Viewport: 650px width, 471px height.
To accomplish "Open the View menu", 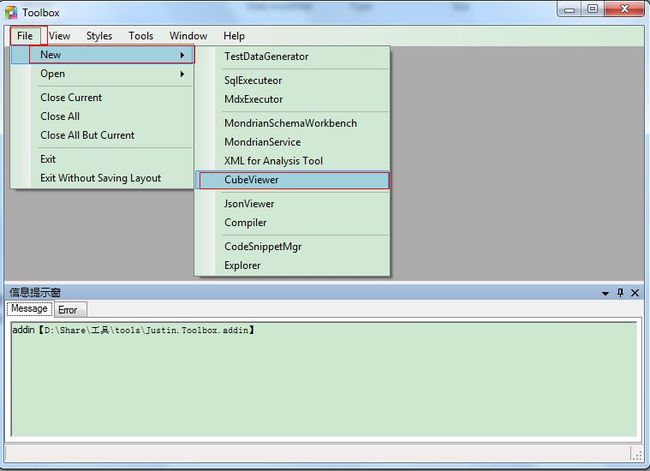I will click(59, 36).
